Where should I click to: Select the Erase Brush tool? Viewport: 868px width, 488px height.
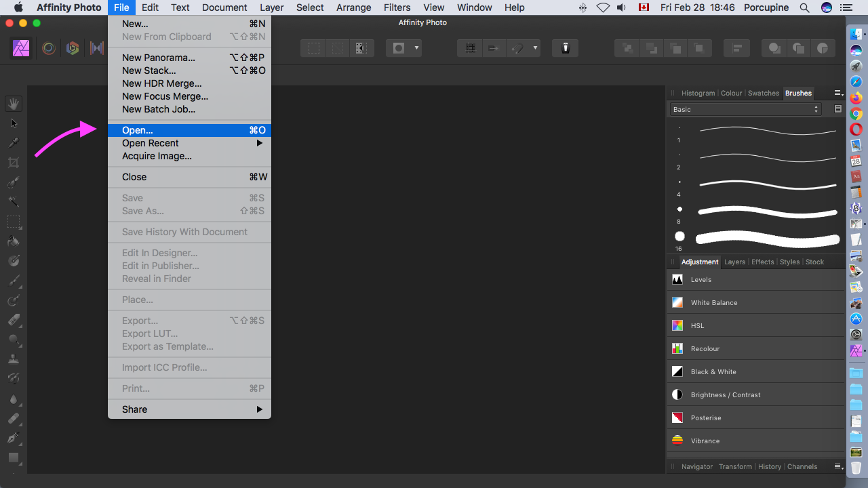click(x=14, y=320)
